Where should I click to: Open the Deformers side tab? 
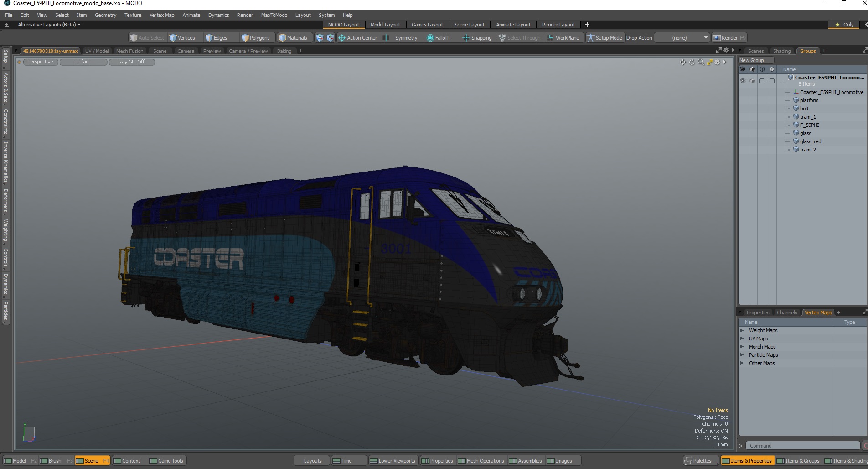(x=6, y=200)
